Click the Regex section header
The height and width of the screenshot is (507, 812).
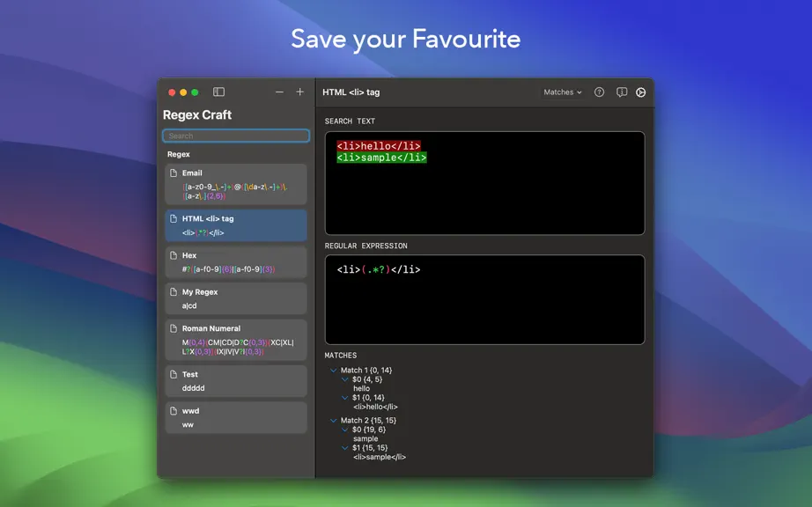tap(179, 154)
